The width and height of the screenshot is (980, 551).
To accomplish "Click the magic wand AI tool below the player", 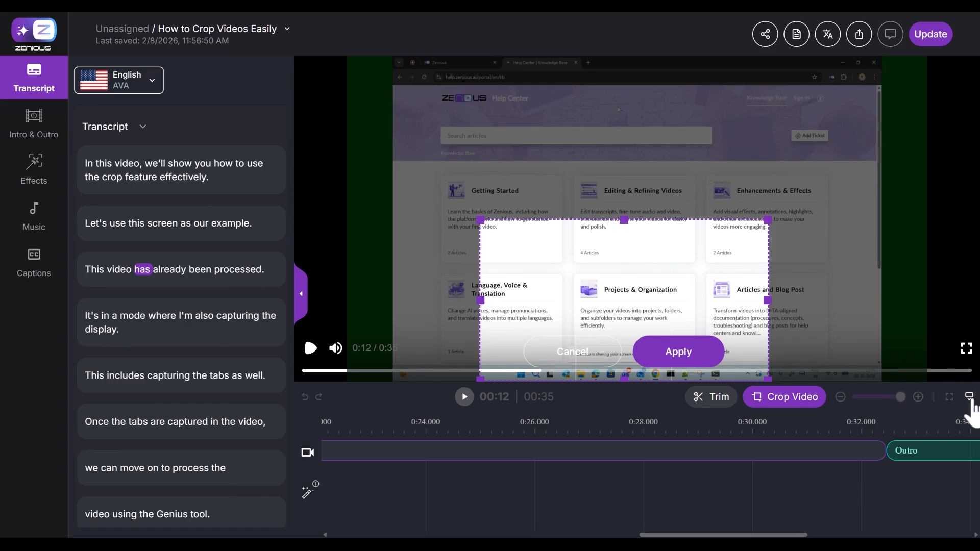I will point(307,493).
